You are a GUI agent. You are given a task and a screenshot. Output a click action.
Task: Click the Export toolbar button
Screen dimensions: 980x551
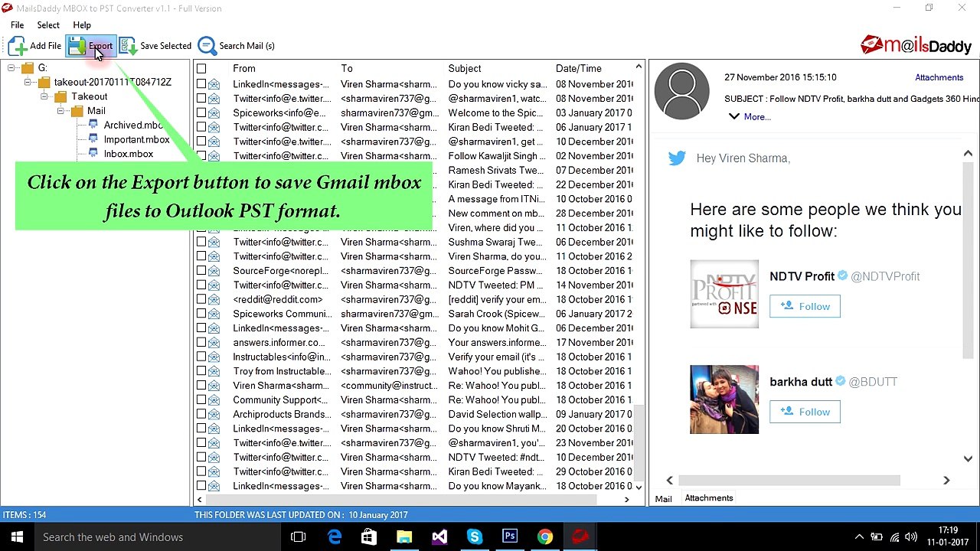coord(90,46)
